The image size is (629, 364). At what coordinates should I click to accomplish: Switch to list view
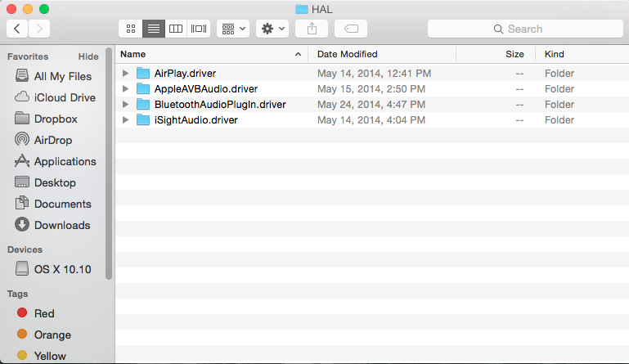(x=154, y=29)
